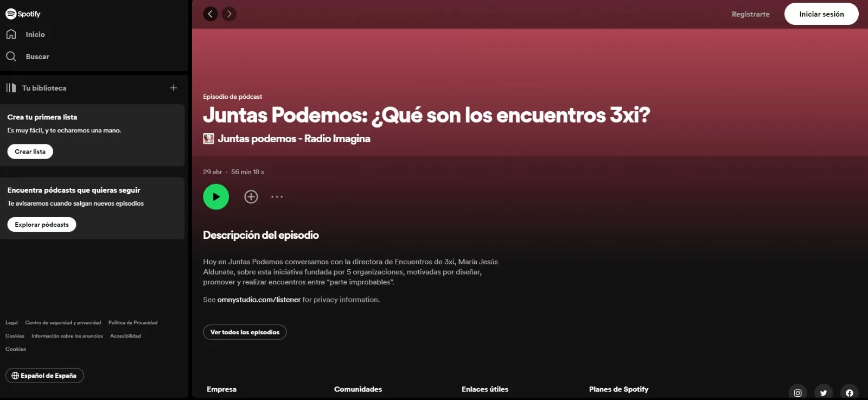Image resolution: width=868 pixels, height=400 pixels.
Task: Open more options three-dots menu
Action: (x=277, y=196)
